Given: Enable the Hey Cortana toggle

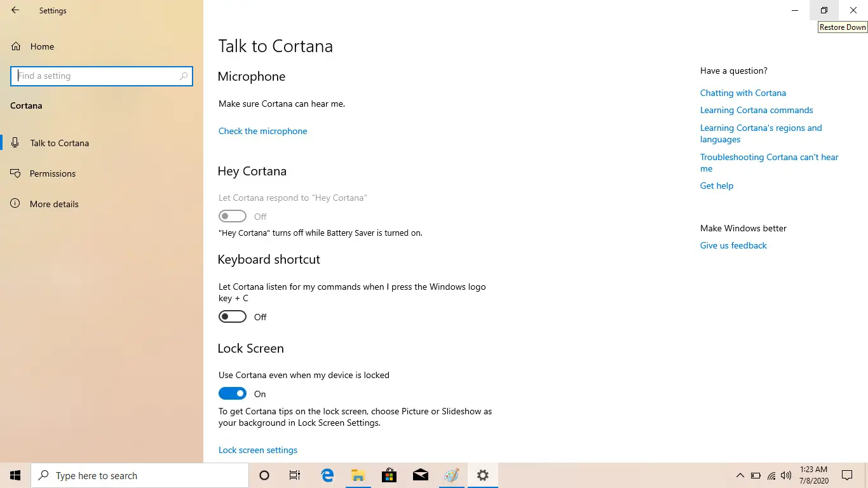Looking at the screenshot, I should coord(232,216).
